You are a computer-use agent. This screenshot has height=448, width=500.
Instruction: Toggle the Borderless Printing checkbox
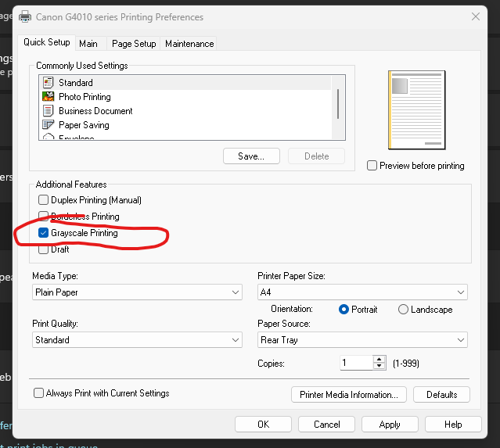click(43, 216)
